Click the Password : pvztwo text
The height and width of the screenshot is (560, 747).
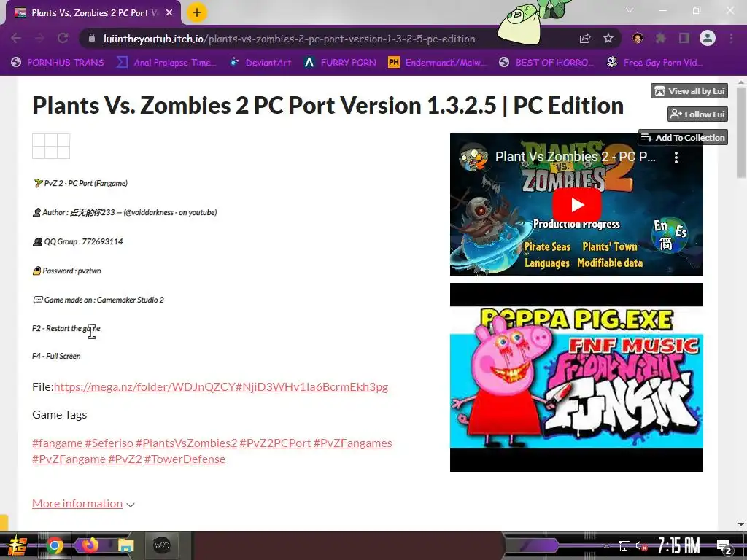click(x=66, y=271)
